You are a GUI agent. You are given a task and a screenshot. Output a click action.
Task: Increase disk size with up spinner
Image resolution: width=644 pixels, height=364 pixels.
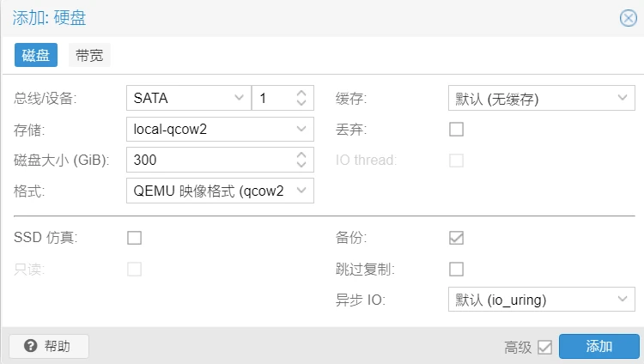click(301, 155)
